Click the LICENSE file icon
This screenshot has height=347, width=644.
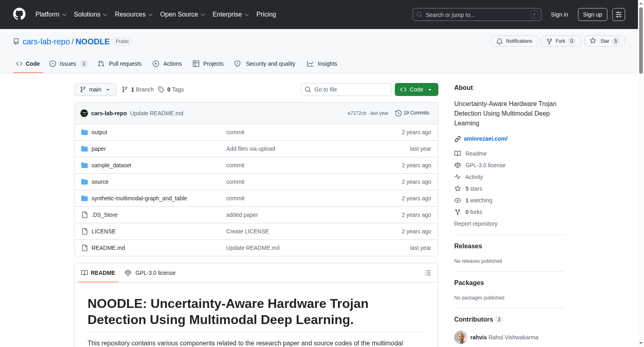[x=85, y=231]
